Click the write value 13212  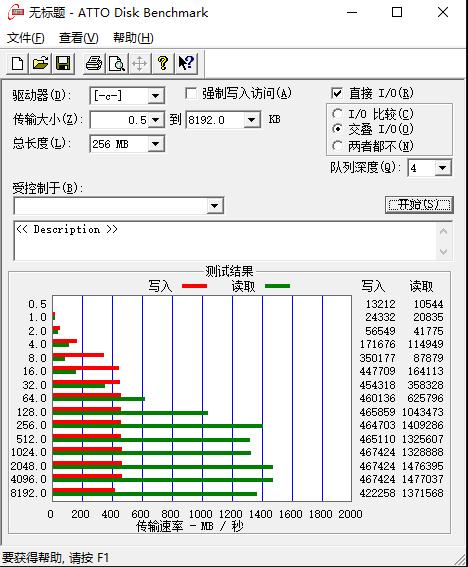tap(380, 304)
